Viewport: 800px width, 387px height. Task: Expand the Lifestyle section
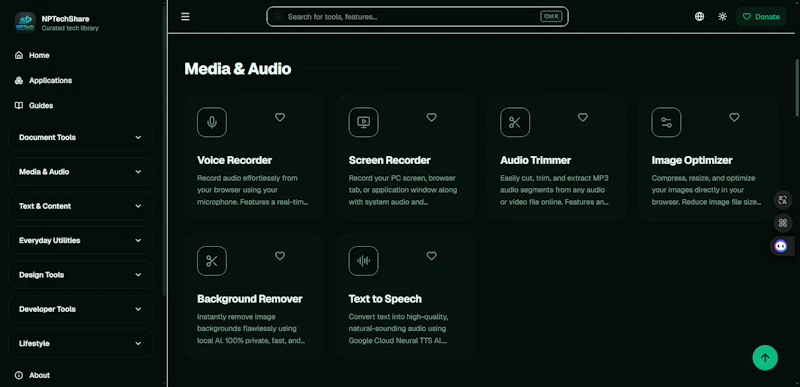pyautogui.click(x=81, y=343)
